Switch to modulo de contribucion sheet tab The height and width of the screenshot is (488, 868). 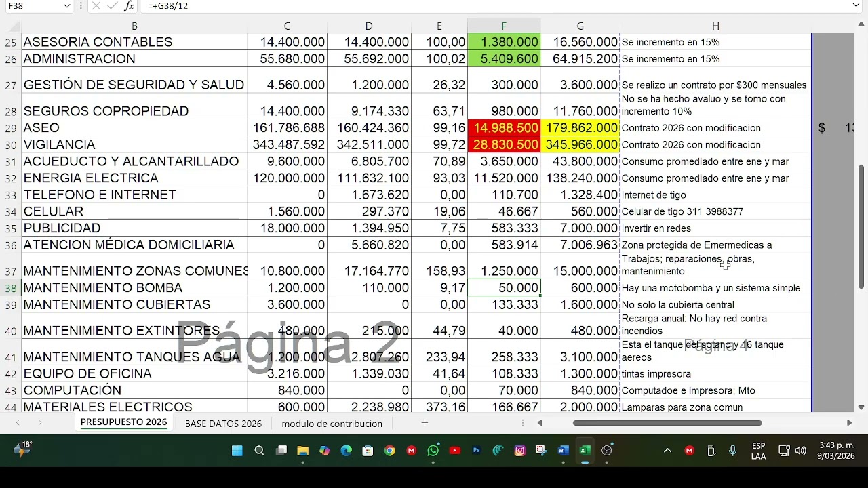click(332, 424)
